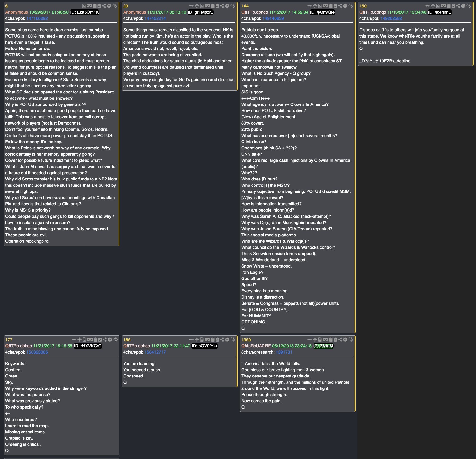Click the clipboard checkmark icon on post 6
Viewport: 476px width, 459px height.
coord(99,6)
